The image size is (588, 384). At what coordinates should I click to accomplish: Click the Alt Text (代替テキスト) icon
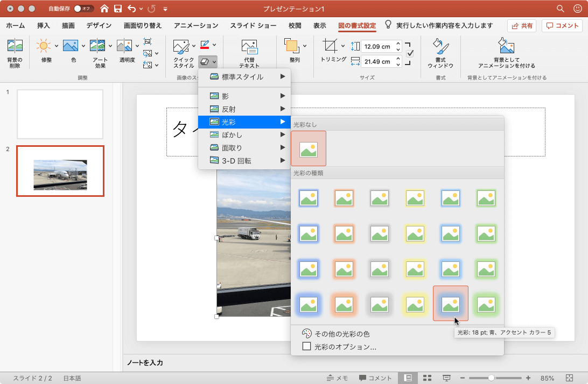249,46
